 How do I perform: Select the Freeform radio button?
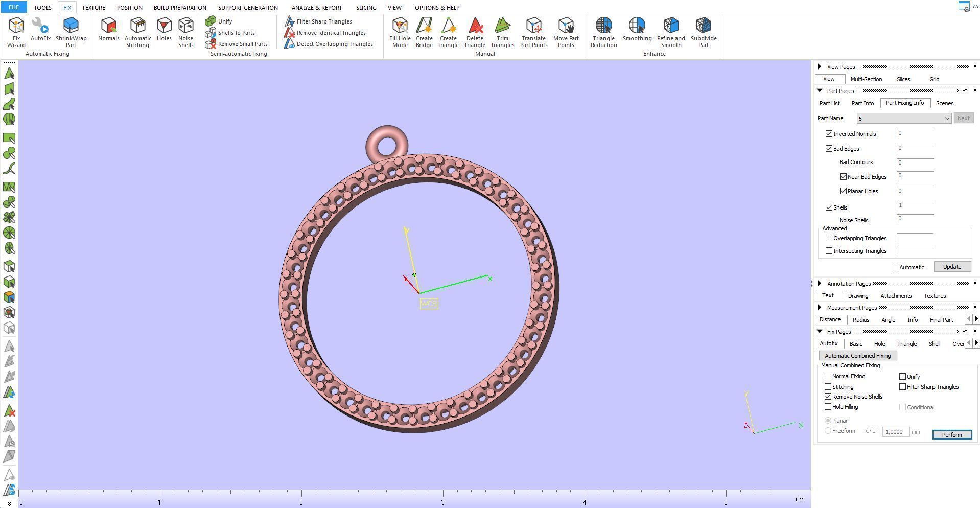tap(828, 431)
